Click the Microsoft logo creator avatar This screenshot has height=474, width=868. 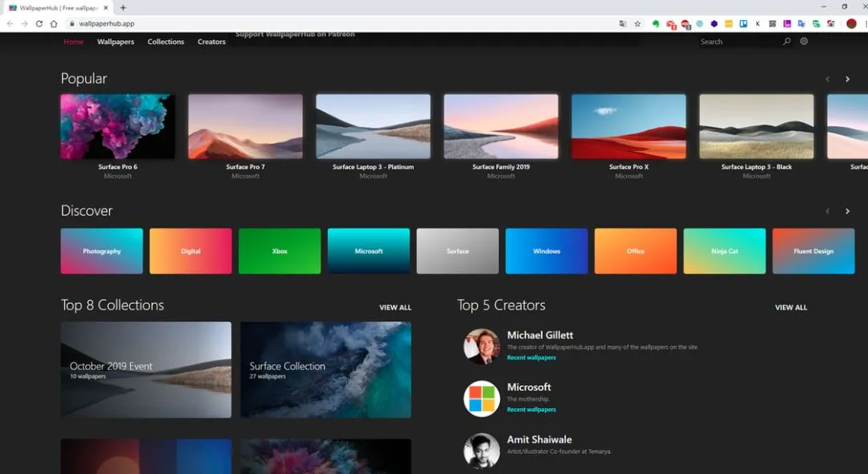click(481, 398)
